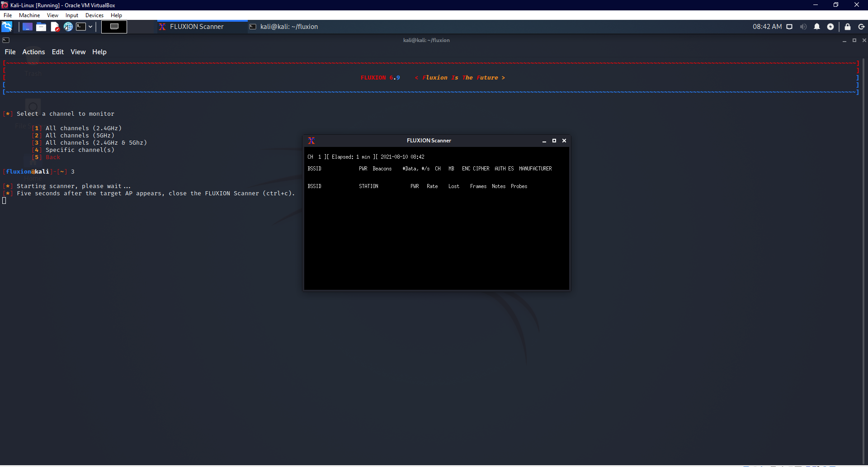Open the notification bell in the system tray
Viewport: 868px width, 467px height.
817,27
